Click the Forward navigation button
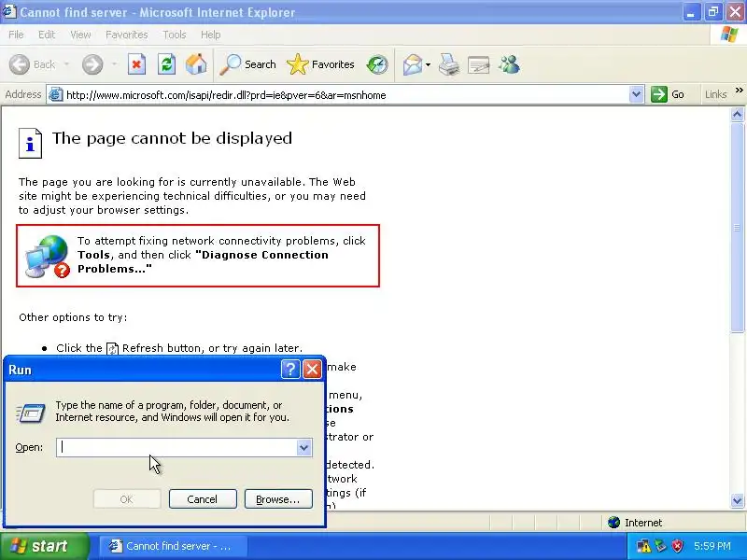747x560 pixels. pyautogui.click(x=92, y=64)
